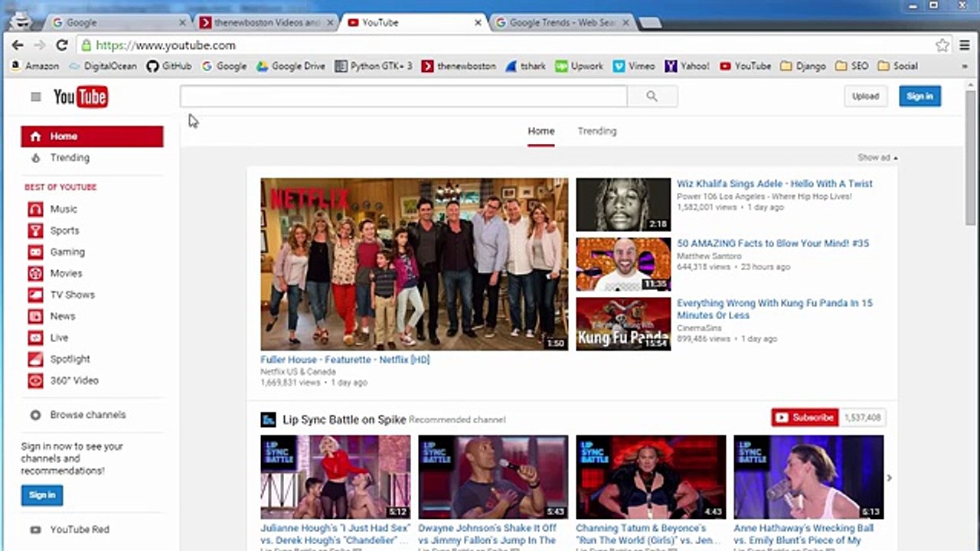The image size is (980, 551).
Task: Switch to Google Trends browser tab
Action: coord(562,23)
